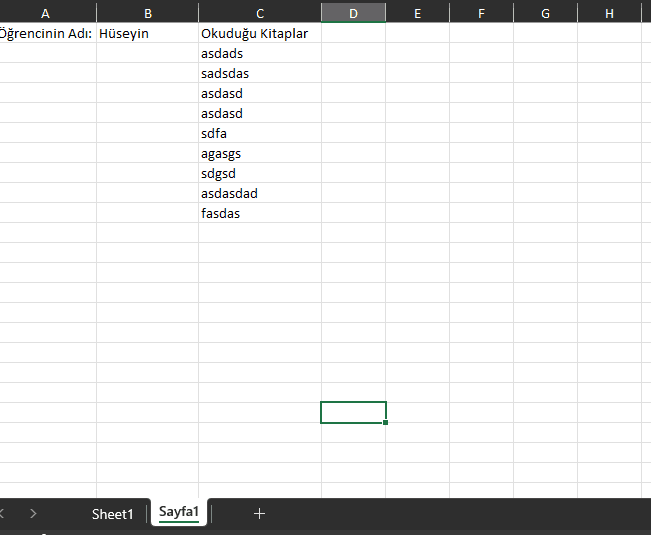Select the cell containing asdasdad
The height and width of the screenshot is (535, 651).
point(260,193)
